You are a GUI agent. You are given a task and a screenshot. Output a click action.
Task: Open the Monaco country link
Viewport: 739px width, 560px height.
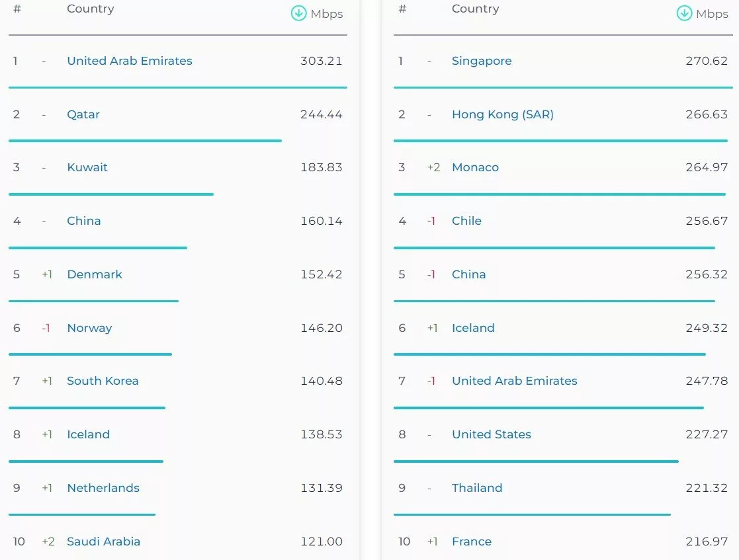[x=475, y=167]
